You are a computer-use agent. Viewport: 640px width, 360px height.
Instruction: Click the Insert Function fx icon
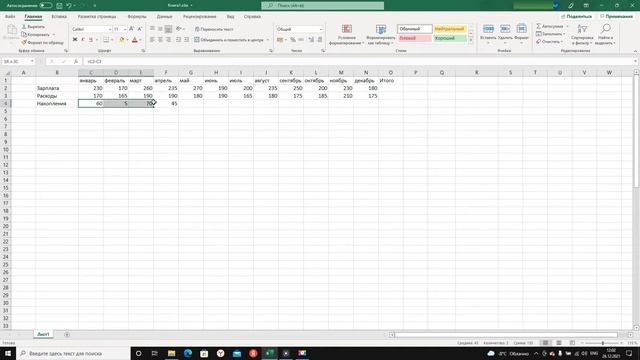76,61
